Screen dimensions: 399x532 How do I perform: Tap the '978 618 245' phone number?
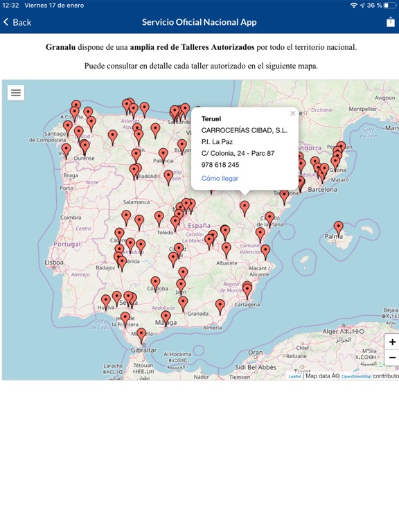(220, 165)
